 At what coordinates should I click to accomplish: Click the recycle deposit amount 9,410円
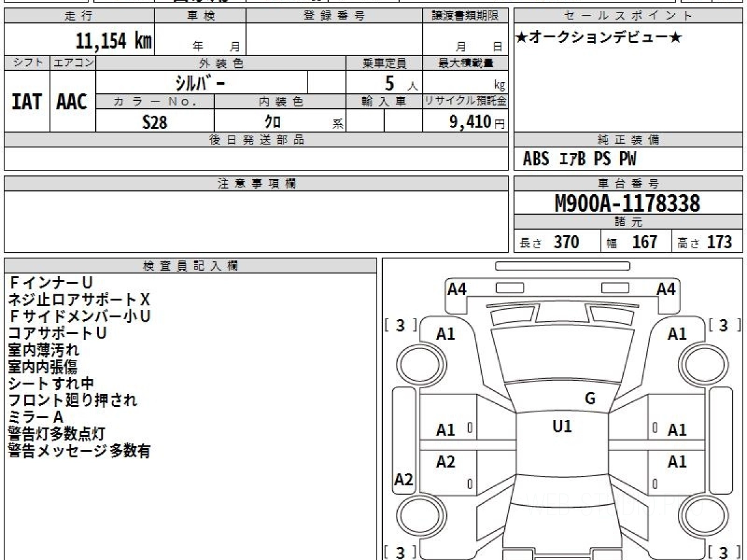pos(477,122)
